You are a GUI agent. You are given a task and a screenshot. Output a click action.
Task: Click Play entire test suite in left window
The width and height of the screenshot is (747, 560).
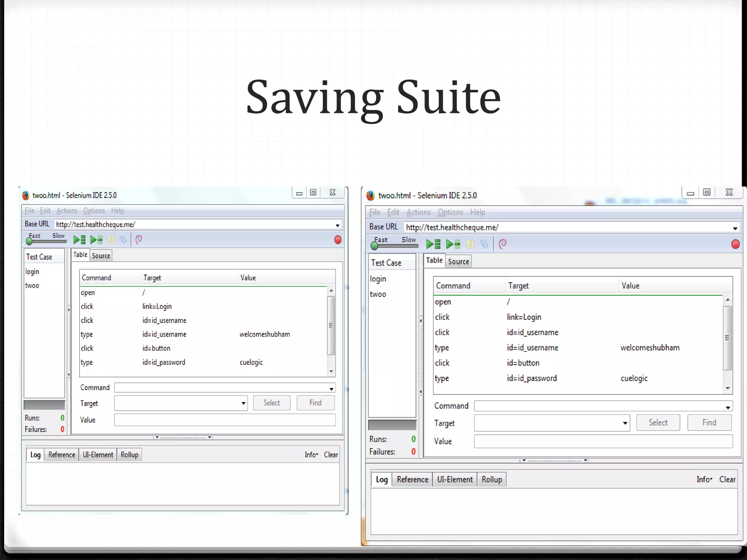coord(79,240)
